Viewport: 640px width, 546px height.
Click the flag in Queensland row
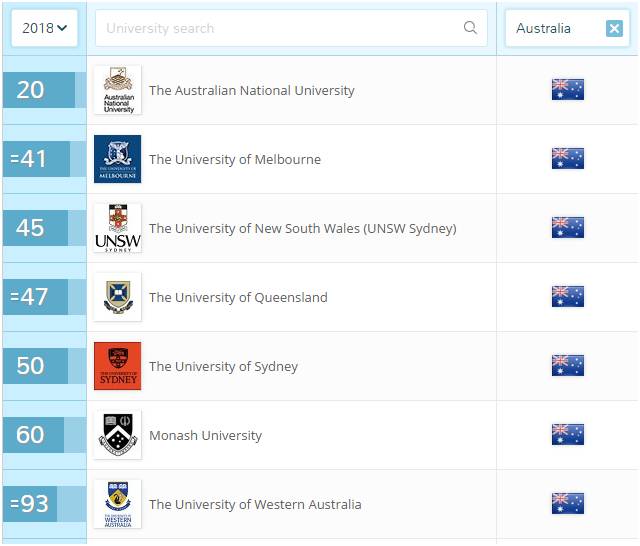tap(567, 296)
